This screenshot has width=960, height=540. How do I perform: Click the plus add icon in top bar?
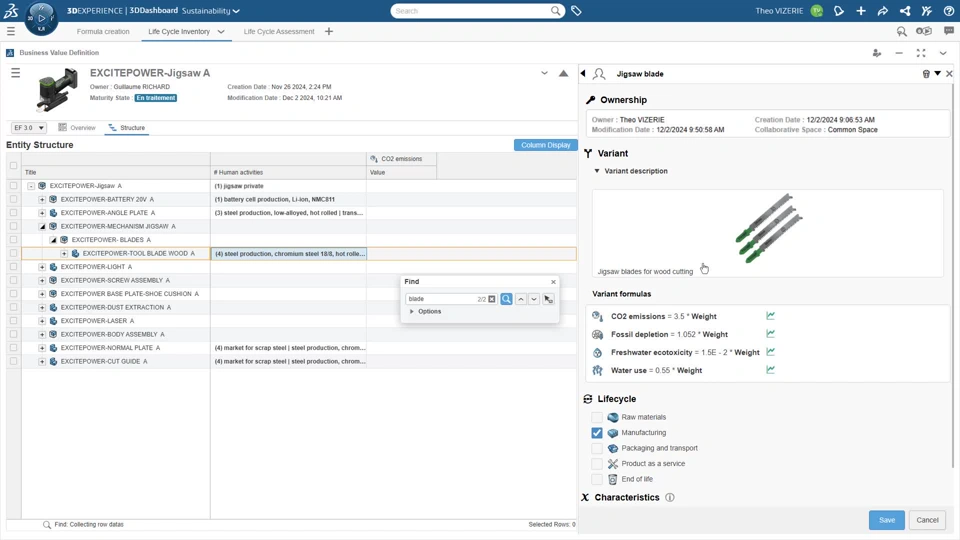(x=861, y=10)
